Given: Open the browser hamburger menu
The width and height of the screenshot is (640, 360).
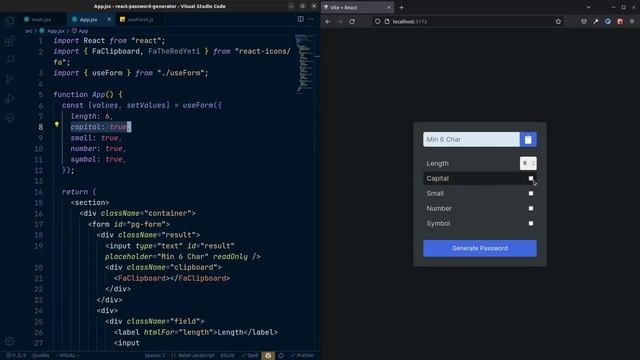Looking at the screenshot, I should [632, 21].
